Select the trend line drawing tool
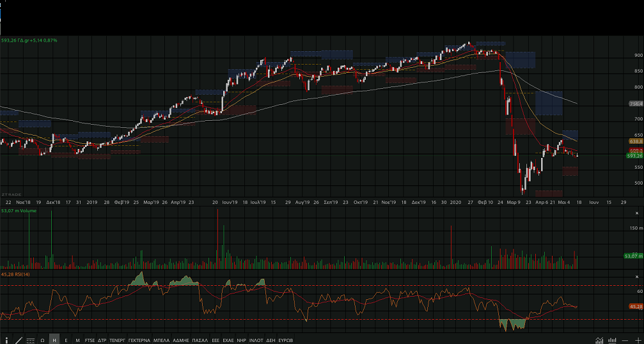 (x=19, y=340)
